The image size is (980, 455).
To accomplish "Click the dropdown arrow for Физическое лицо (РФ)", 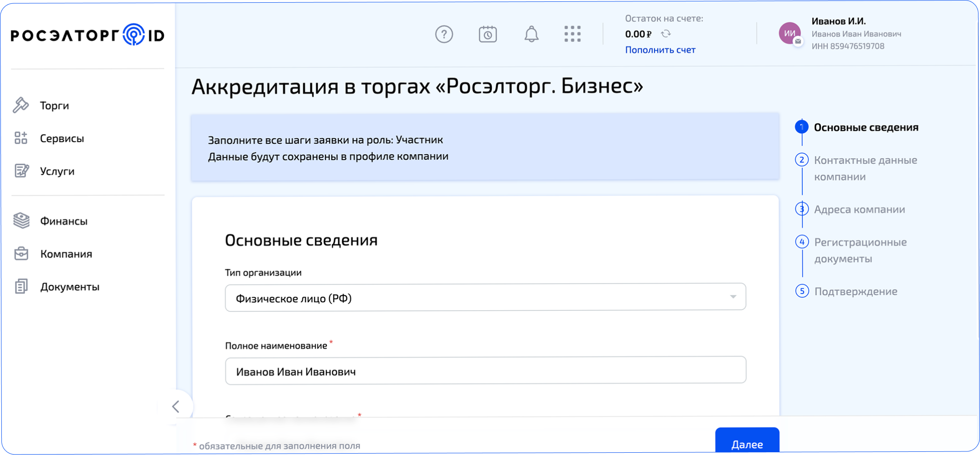I will (x=733, y=297).
